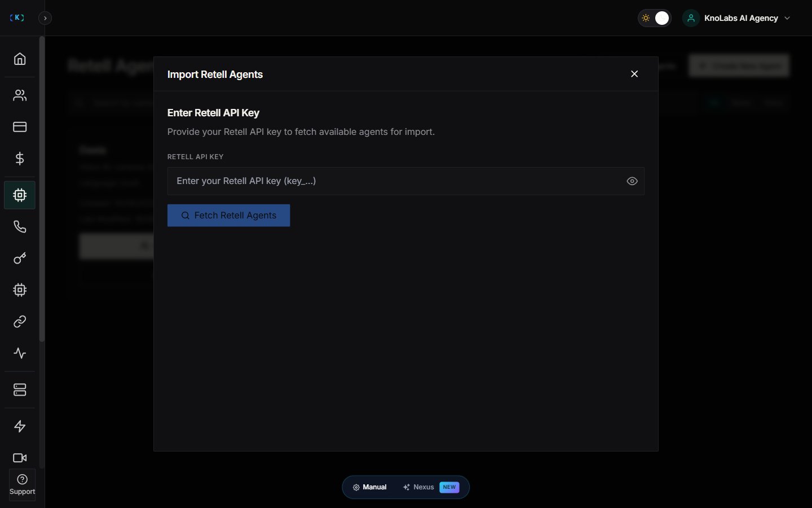Open the link chain icon in sidebar

[20, 322]
